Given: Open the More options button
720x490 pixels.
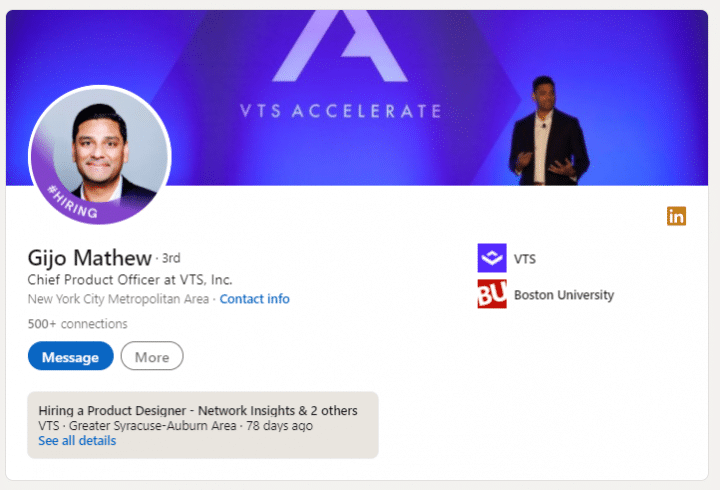Looking at the screenshot, I should point(152,356).
